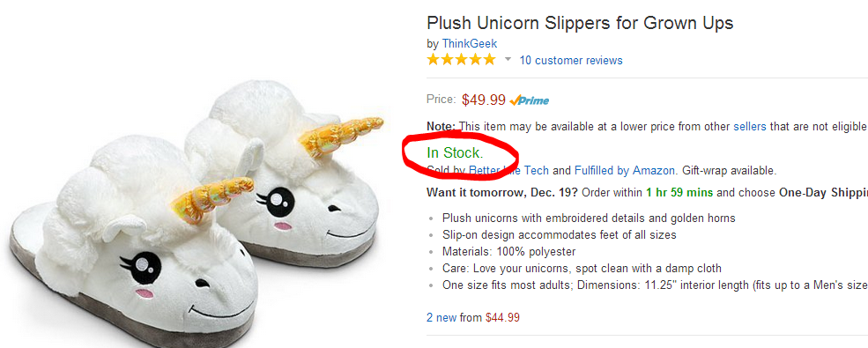Click the unicorn slippers product image

coord(197,213)
